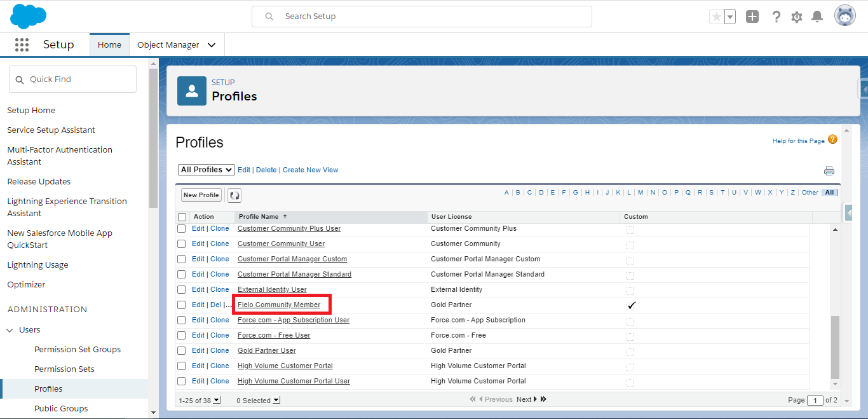Open the Setup gear icon

[797, 17]
